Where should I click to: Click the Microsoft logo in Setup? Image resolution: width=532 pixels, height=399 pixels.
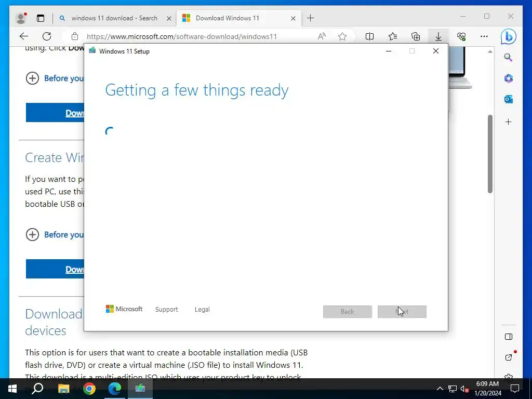(124, 309)
